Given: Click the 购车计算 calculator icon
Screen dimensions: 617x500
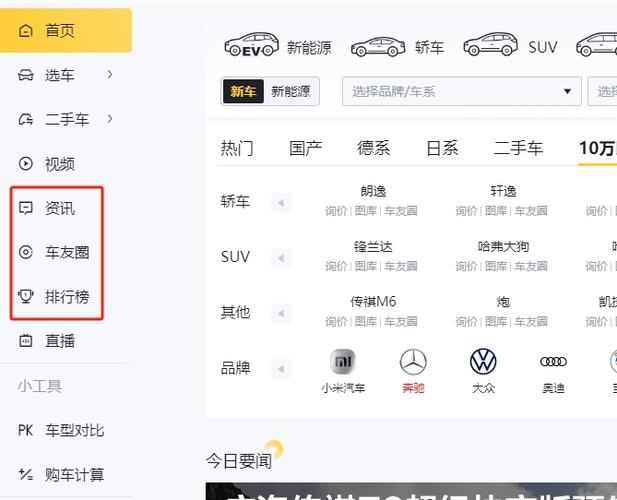Looking at the screenshot, I should pyautogui.click(x=26, y=474).
